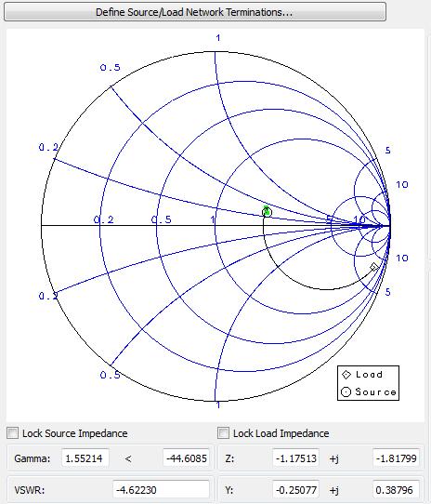
Task: Click lower-left 0.2 reactance label
Action: pyautogui.click(x=48, y=296)
